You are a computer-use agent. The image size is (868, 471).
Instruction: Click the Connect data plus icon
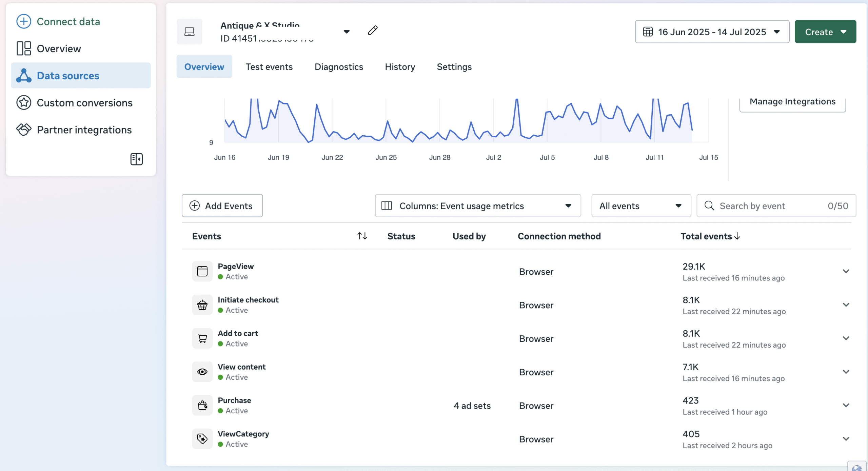point(24,21)
